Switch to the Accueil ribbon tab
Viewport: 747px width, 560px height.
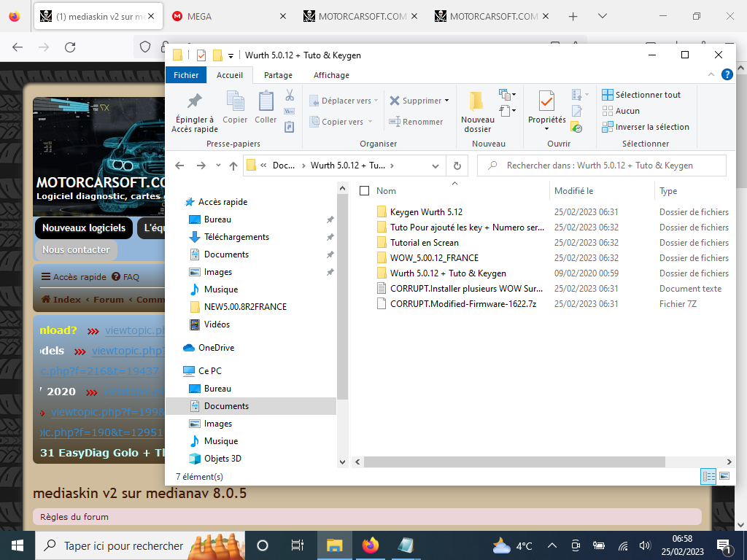click(x=230, y=75)
